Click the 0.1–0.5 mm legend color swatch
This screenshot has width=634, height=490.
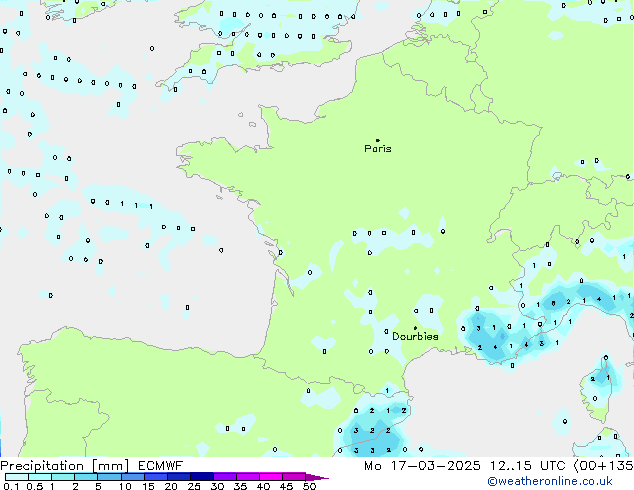pos(17,477)
